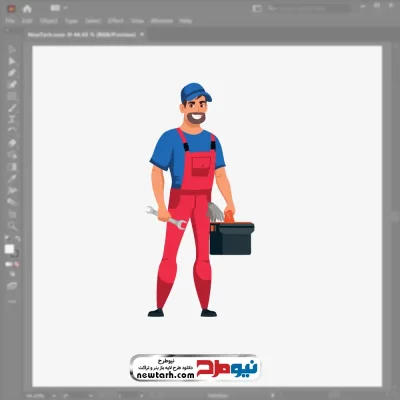Select the Eraser tool
This screenshot has height=400, width=400.
[12, 143]
